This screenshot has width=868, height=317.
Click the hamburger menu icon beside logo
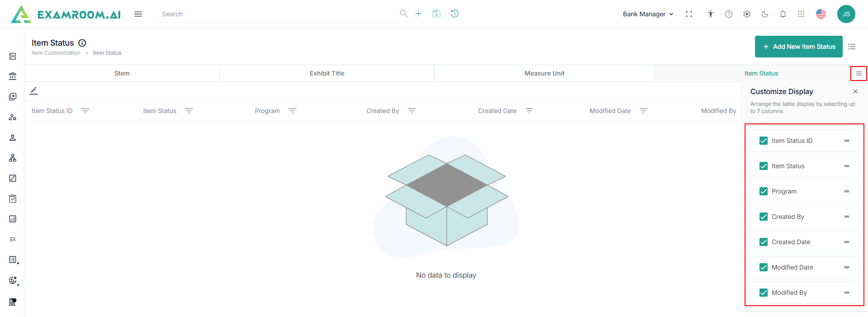(138, 14)
